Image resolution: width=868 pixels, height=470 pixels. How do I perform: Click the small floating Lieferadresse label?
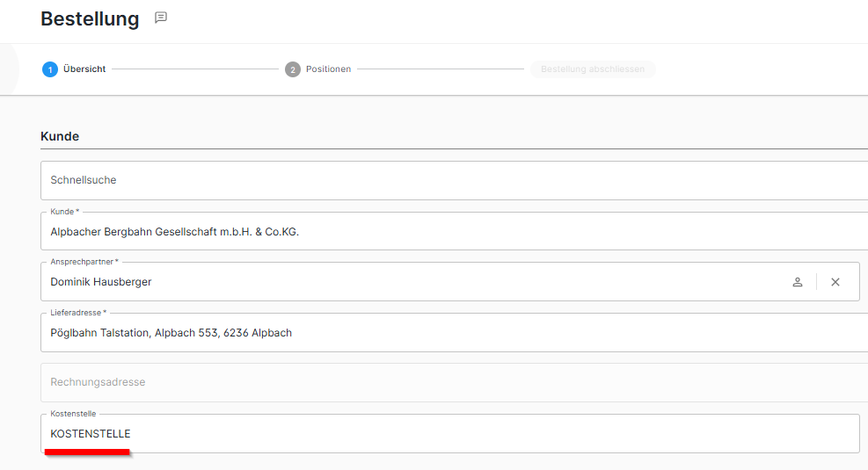point(79,313)
